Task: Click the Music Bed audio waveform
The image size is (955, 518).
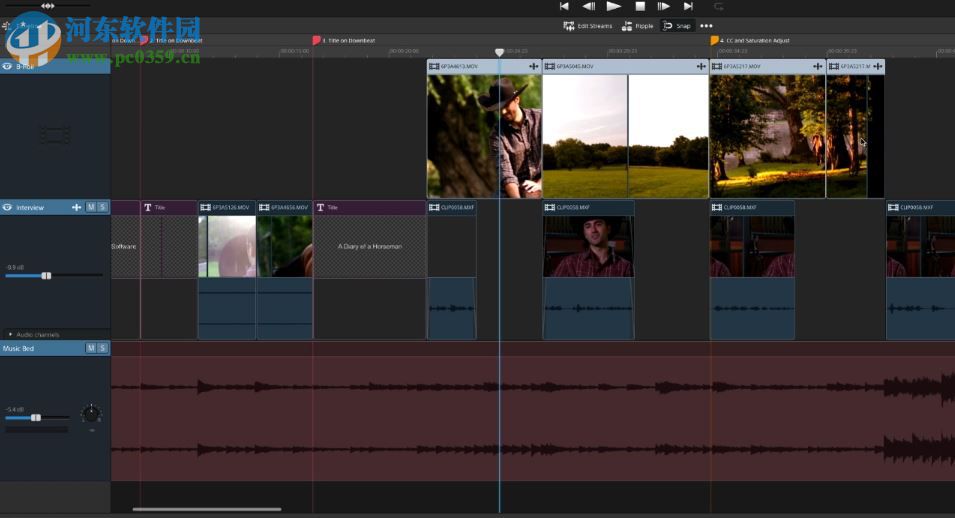Action: pyautogui.click(x=533, y=418)
